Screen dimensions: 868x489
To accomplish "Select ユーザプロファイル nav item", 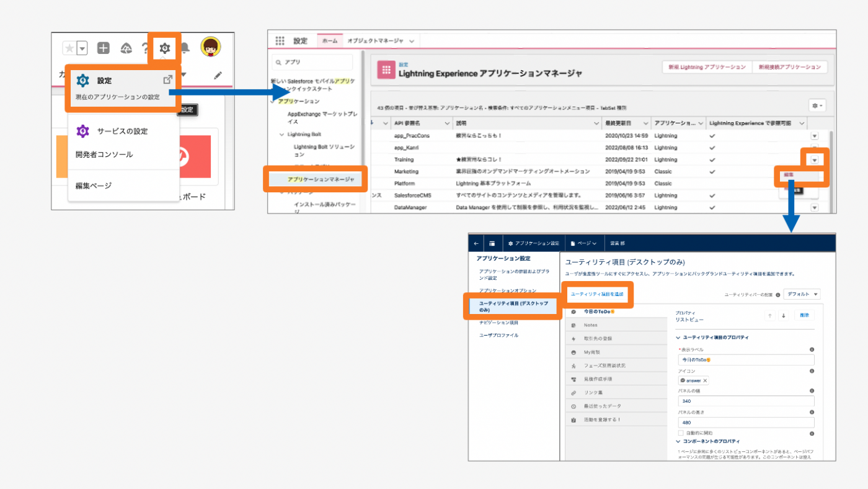I will tap(498, 335).
